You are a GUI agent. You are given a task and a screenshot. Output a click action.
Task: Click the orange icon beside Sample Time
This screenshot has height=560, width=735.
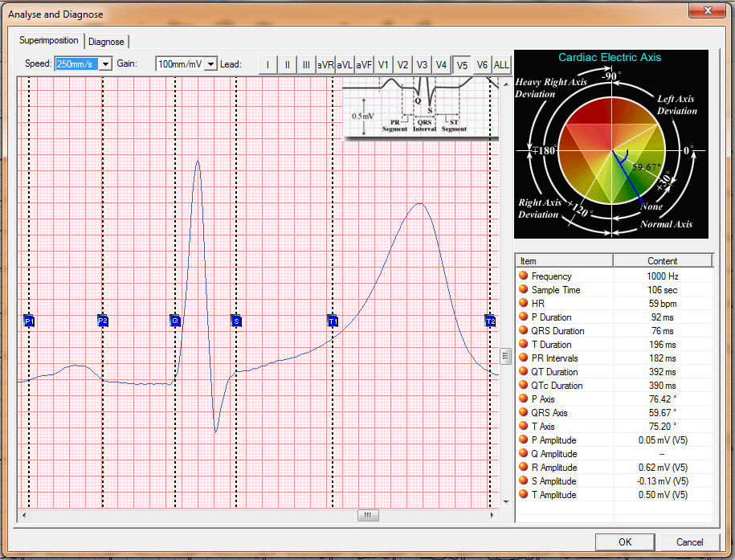pyautogui.click(x=524, y=289)
